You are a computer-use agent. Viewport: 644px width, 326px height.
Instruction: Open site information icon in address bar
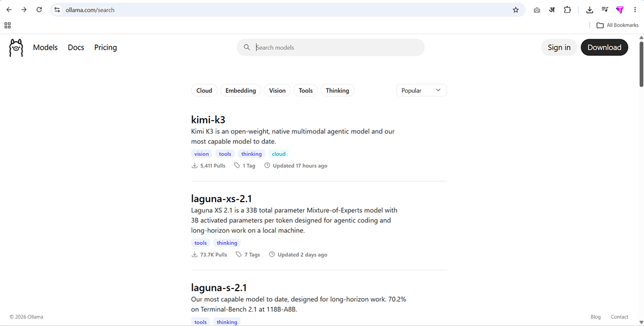tap(57, 10)
